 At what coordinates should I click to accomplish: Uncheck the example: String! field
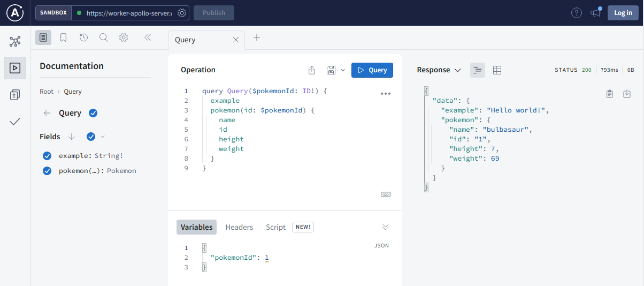point(47,156)
